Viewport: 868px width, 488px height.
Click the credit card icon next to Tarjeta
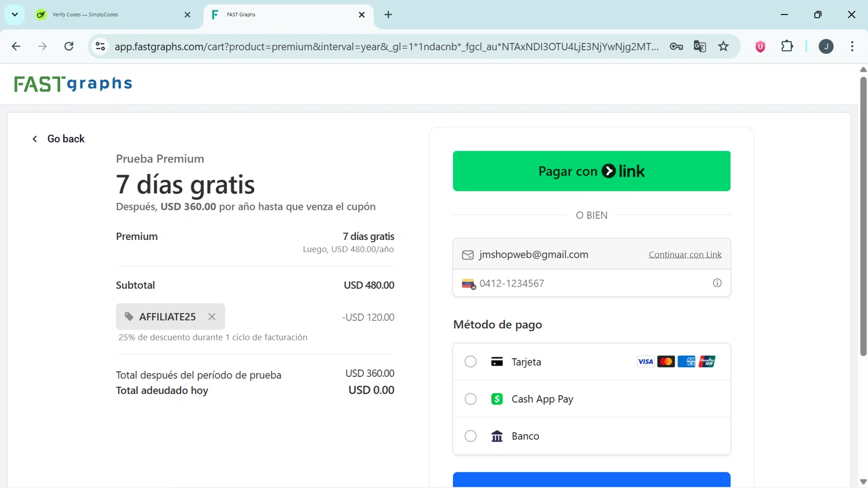pos(496,362)
